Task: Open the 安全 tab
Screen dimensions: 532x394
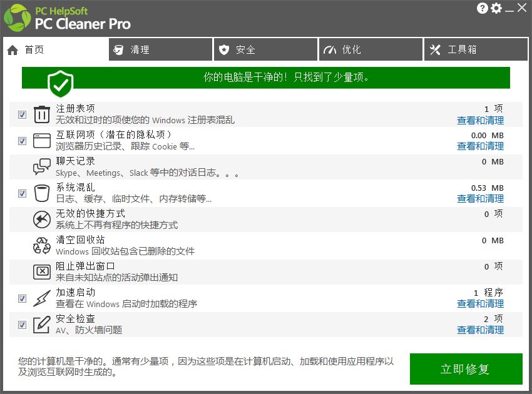Action: [265, 49]
